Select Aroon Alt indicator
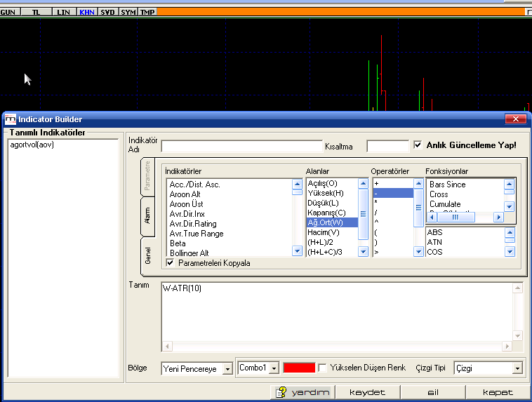Image resolution: width=532 pixels, height=402 pixels. (x=185, y=194)
